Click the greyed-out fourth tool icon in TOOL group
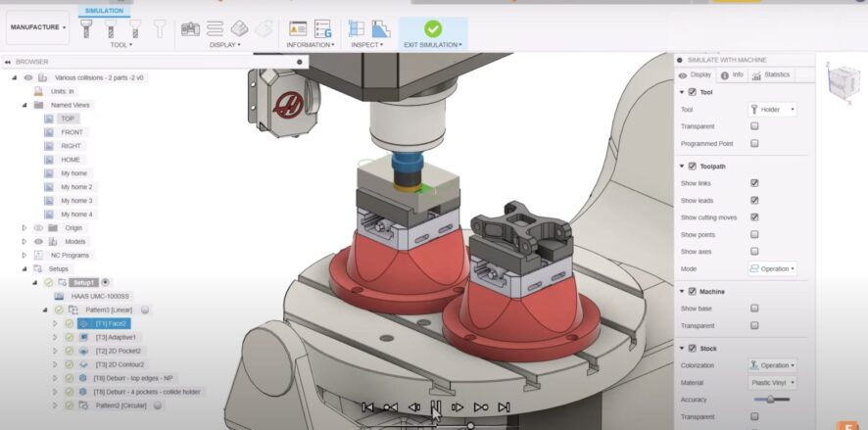This screenshot has height=430, width=868. [160, 28]
